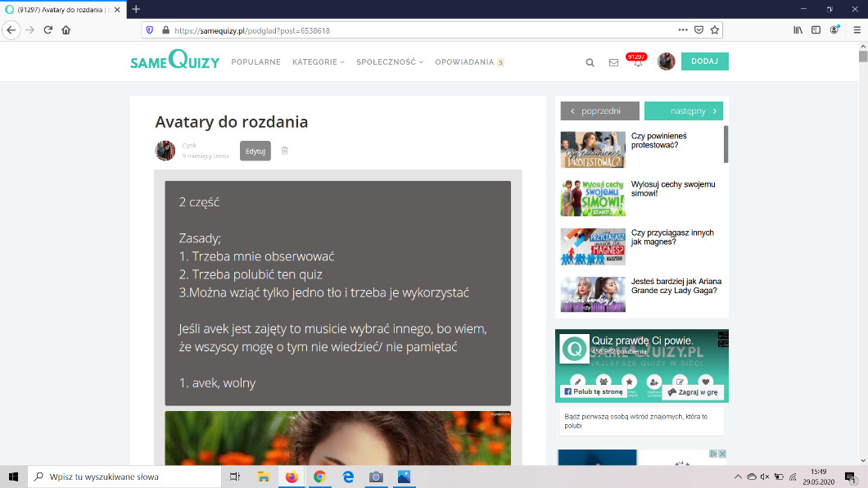Screen dimensions: 868x488
Task: Open the Opowiadania menu item
Action: click(464, 62)
